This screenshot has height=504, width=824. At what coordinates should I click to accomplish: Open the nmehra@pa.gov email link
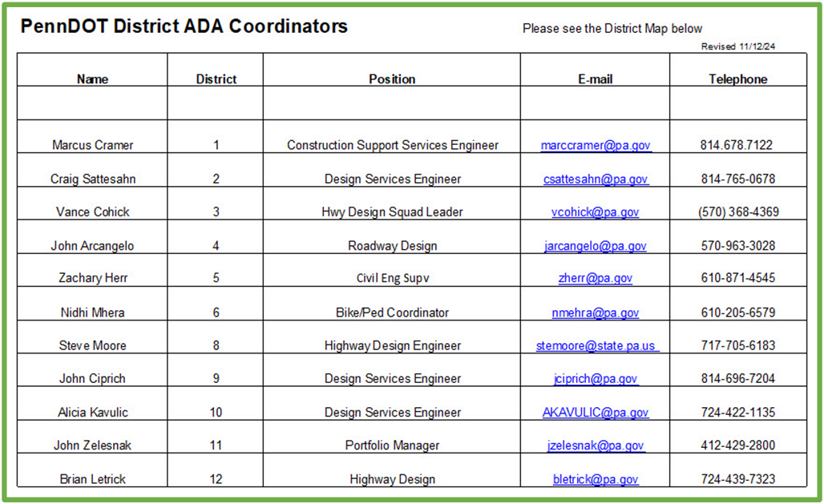(x=596, y=312)
